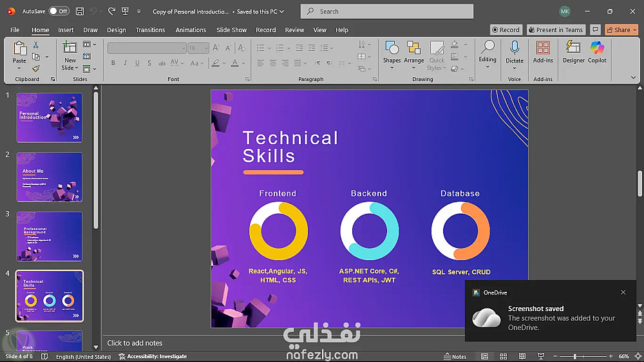The height and width of the screenshot is (362, 644).
Task: Open the Copilot assistant
Action: 597,52
